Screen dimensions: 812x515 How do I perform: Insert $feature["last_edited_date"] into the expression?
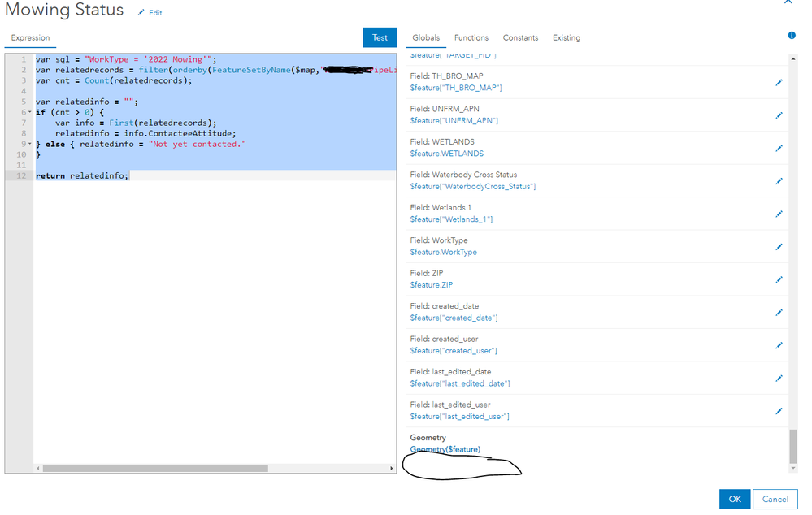coord(460,383)
